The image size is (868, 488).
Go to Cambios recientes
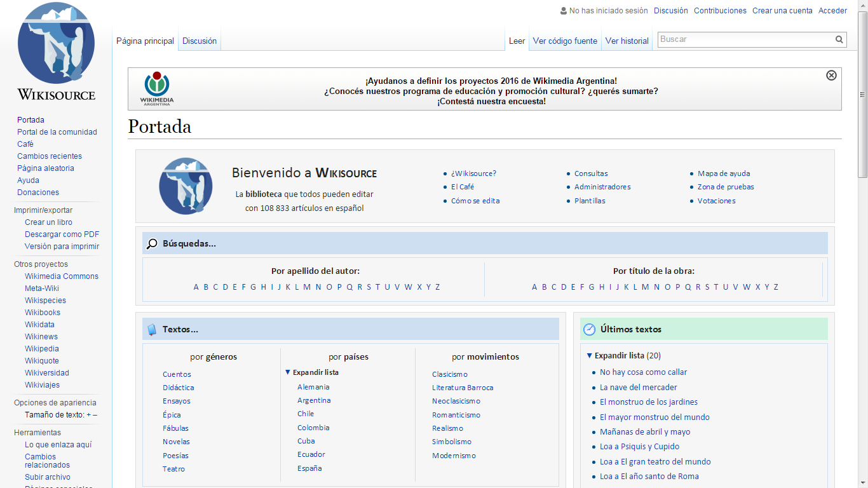click(50, 156)
